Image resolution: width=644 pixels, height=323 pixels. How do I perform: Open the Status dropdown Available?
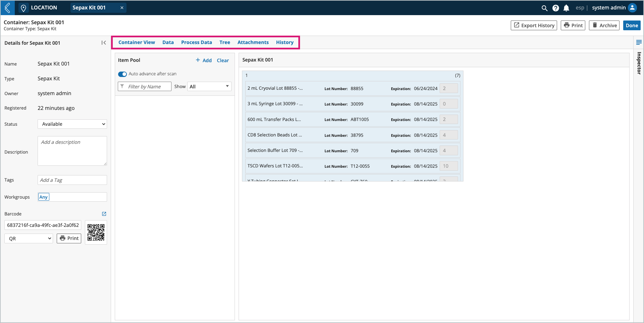[x=72, y=124]
